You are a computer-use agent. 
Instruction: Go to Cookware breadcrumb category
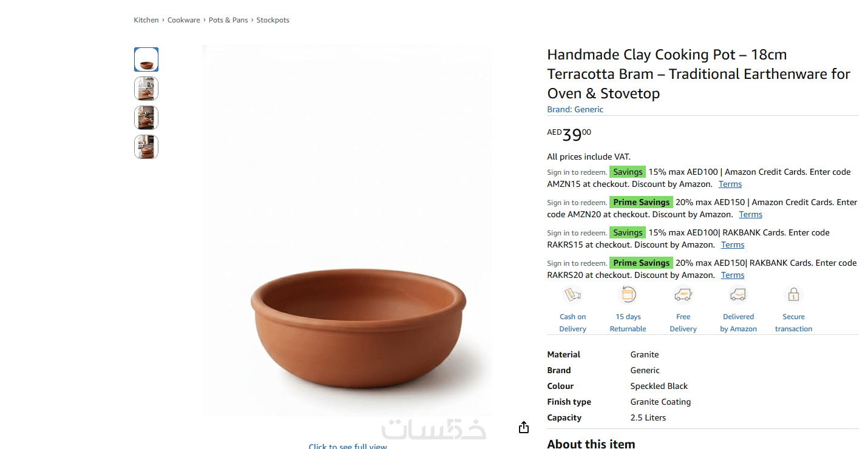tap(184, 20)
